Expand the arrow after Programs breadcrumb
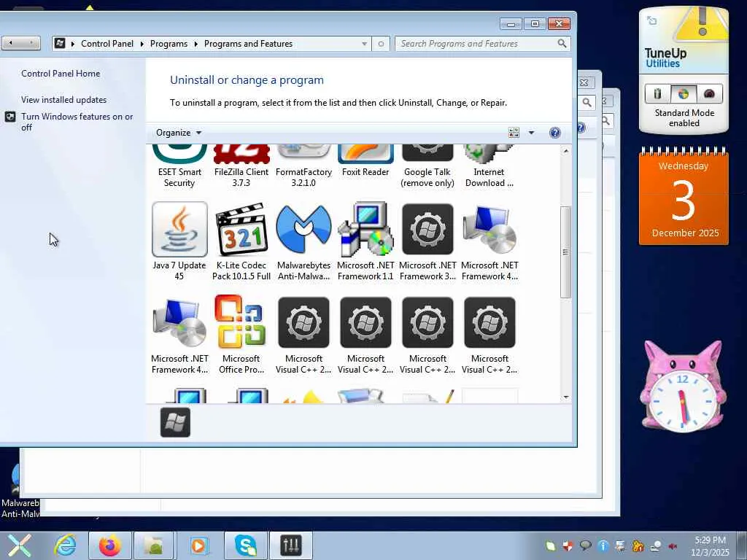The height and width of the screenshot is (560, 747). 196,44
